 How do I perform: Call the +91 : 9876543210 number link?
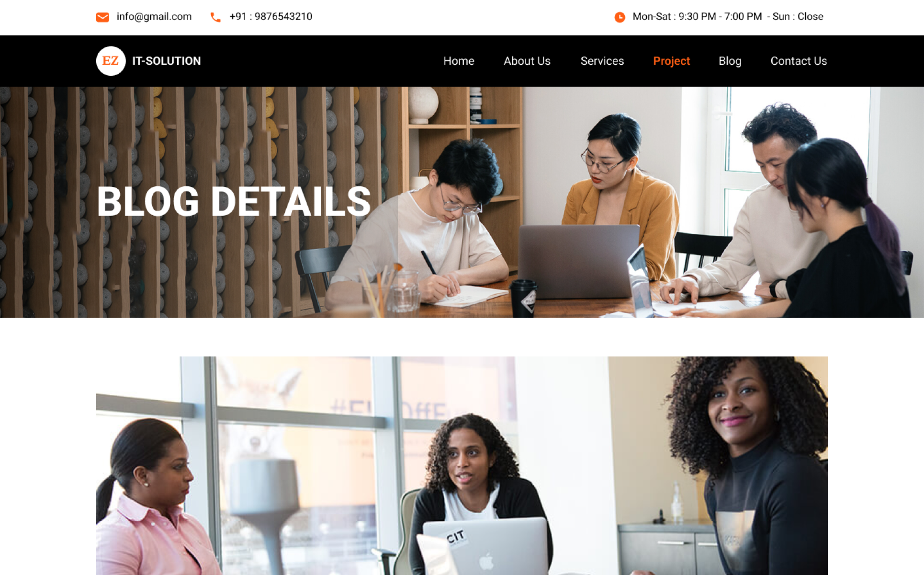click(271, 17)
